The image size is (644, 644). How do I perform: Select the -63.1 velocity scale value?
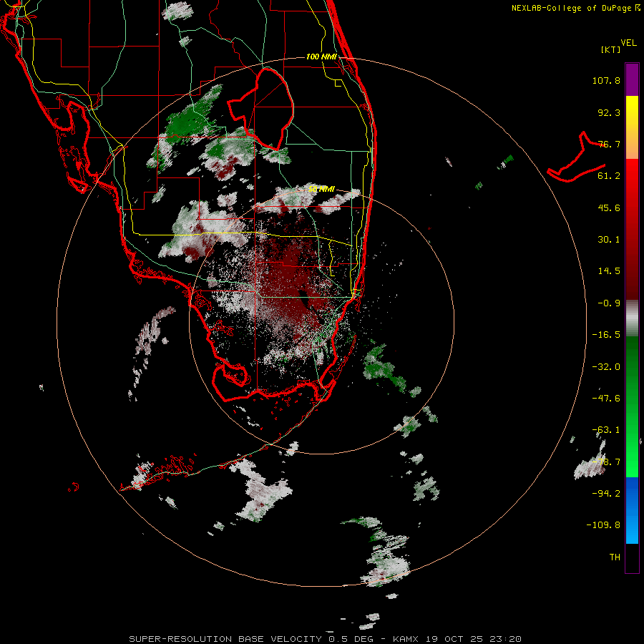[x=606, y=430]
